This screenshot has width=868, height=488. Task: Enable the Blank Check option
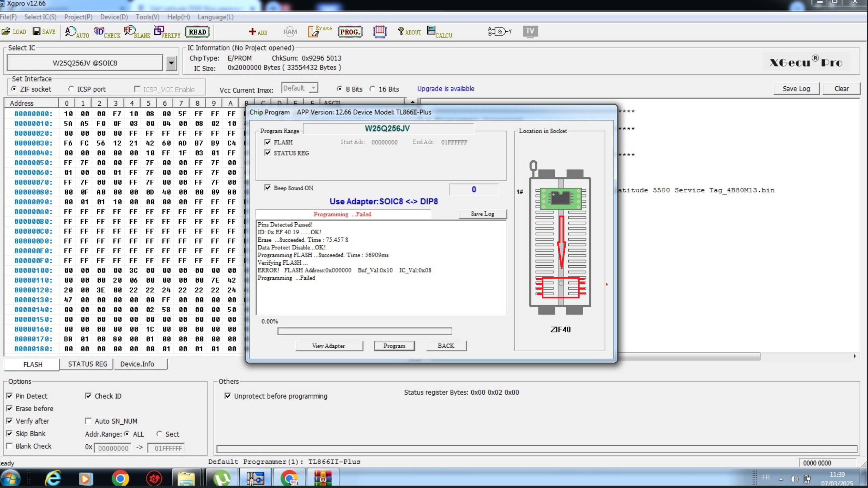click(x=10, y=446)
